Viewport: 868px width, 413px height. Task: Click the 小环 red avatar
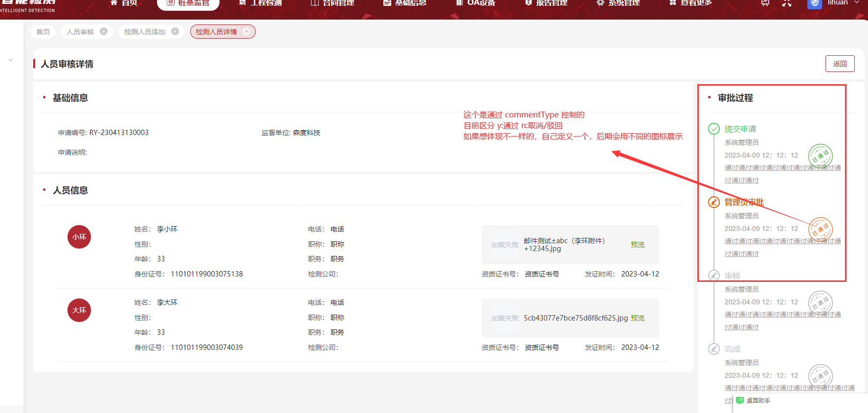click(x=79, y=237)
